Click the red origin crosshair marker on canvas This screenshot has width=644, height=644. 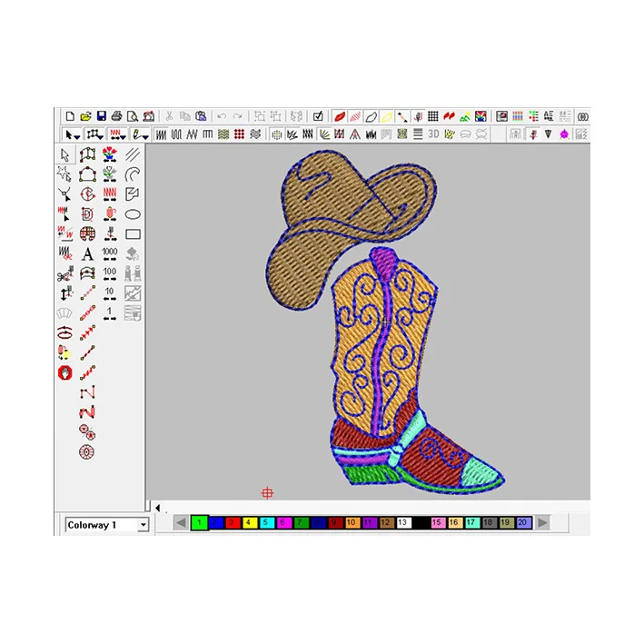pyautogui.click(x=267, y=493)
